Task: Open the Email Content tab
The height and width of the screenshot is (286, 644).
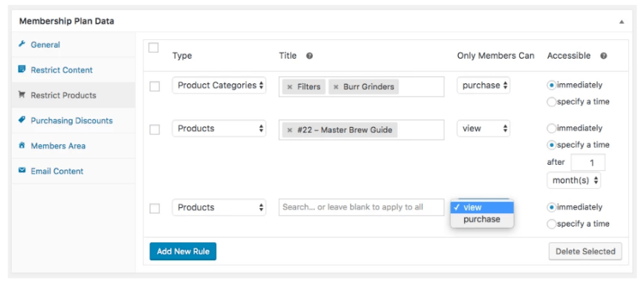Action: pyautogui.click(x=74, y=171)
